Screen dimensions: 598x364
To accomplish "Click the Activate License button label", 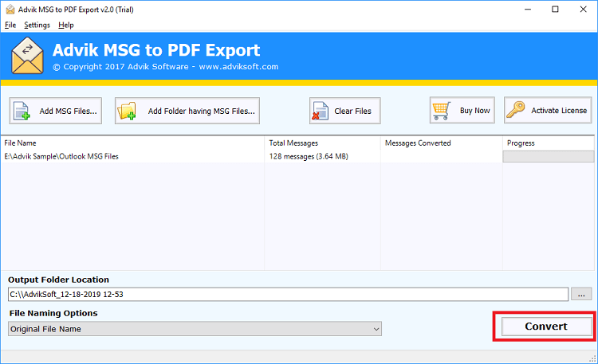I will point(559,111).
